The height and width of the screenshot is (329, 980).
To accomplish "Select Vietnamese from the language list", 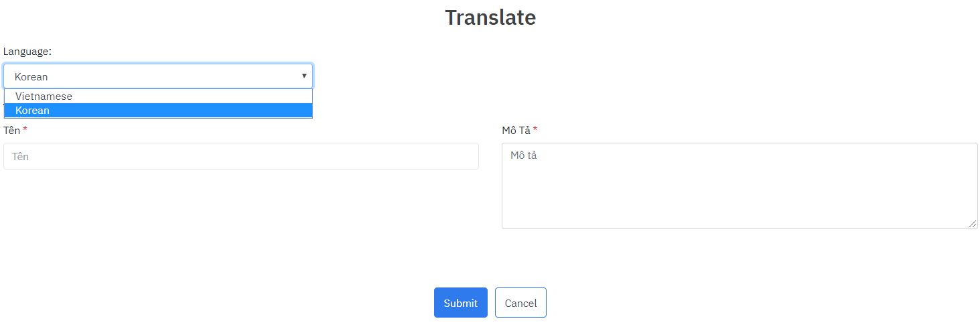I will coord(44,96).
